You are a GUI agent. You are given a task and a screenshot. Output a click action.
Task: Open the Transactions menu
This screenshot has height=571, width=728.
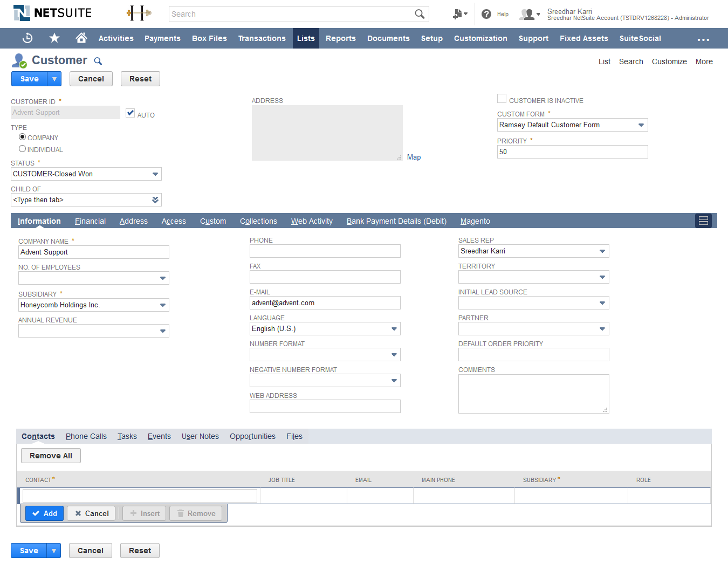tap(262, 38)
